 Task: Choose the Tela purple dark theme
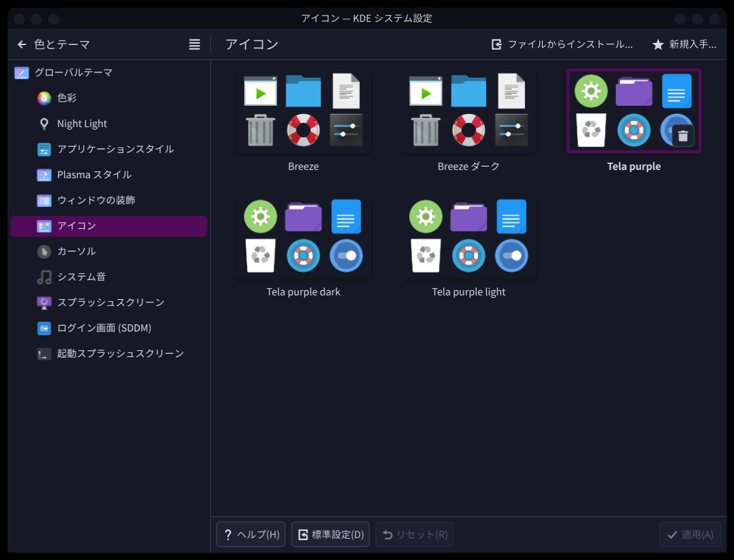[303, 236]
